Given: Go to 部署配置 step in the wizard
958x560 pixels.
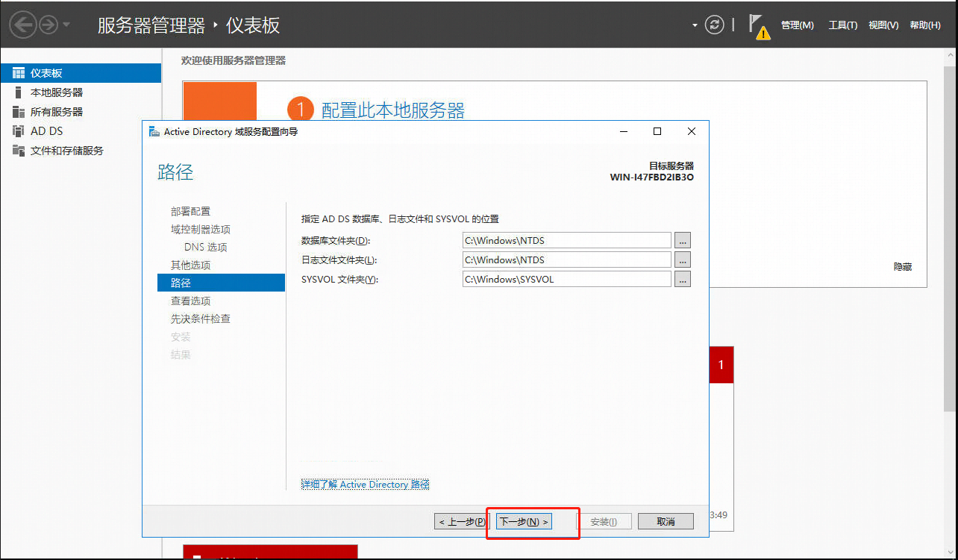Looking at the screenshot, I should coord(190,211).
